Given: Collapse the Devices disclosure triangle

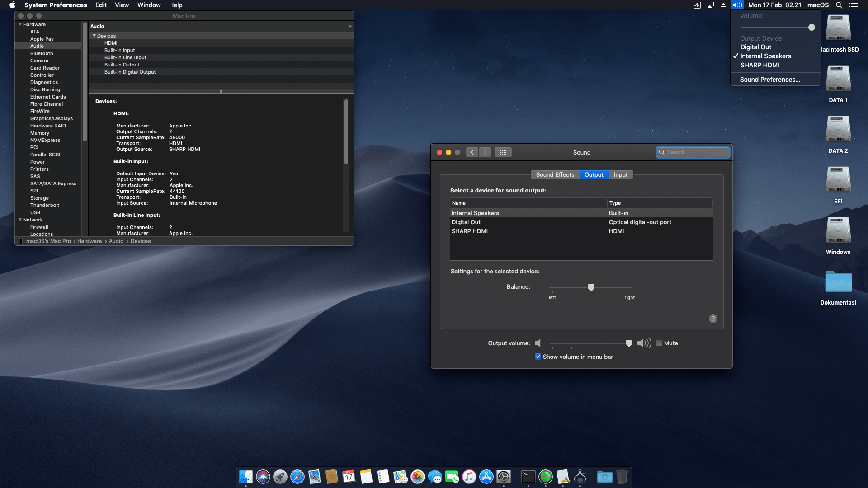Looking at the screenshot, I should (x=94, y=36).
